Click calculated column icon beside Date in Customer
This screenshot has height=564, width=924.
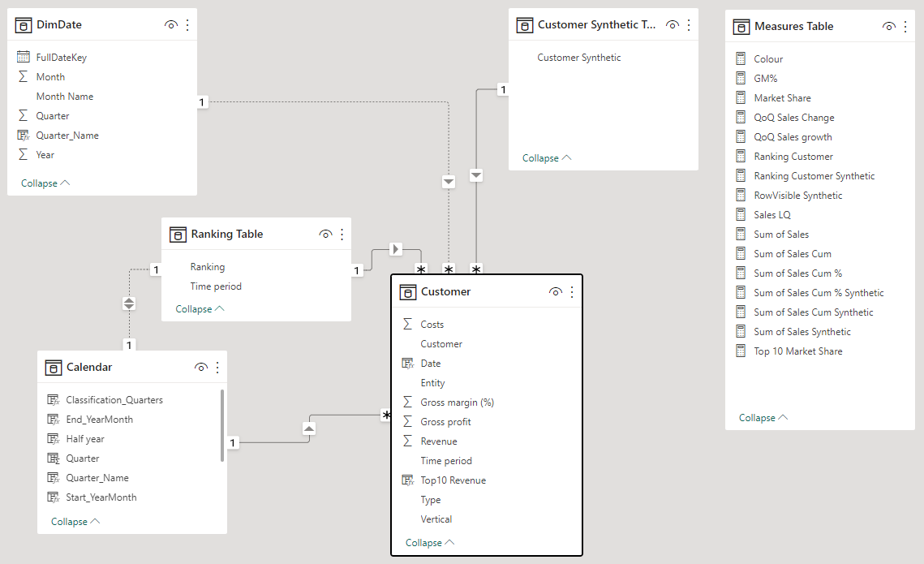(x=408, y=363)
